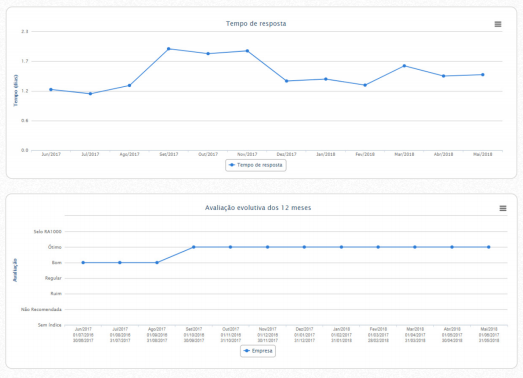Select the Jul/2017 point on response time chart

[x=90, y=94]
